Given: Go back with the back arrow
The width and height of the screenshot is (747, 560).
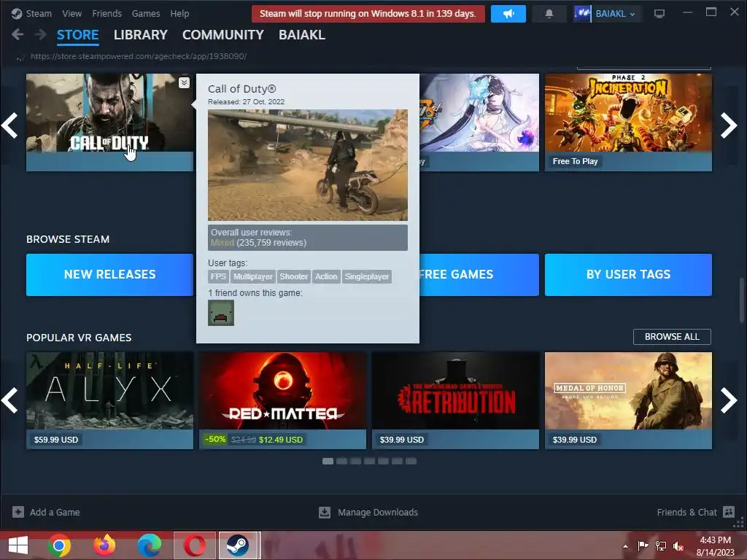Looking at the screenshot, I should click(x=18, y=34).
